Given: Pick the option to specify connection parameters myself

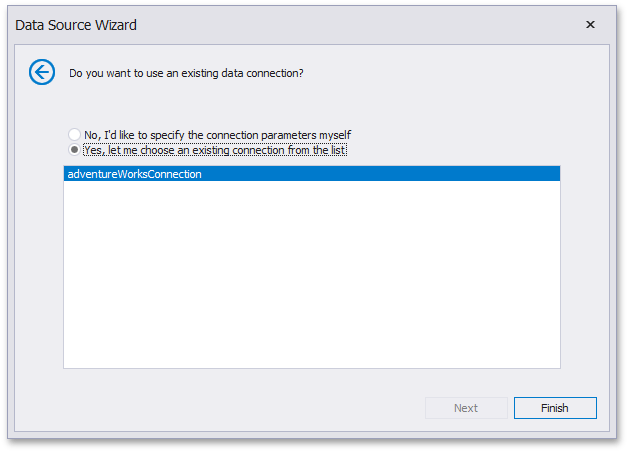Looking at the screenshot, I should [x=74, y=134].
